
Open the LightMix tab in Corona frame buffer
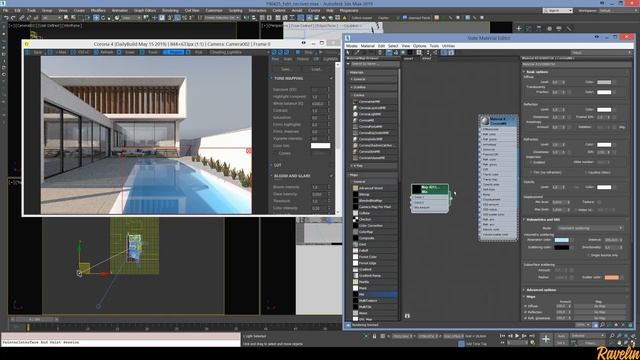(x=330, y=59)
